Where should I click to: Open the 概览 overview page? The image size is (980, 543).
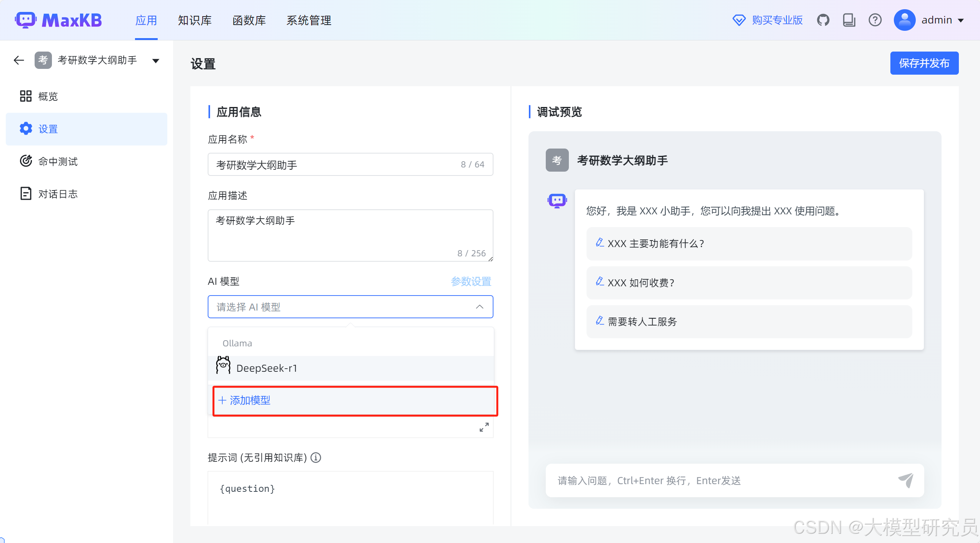48,96
